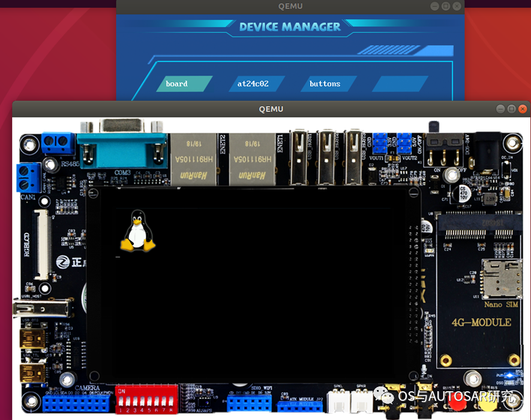
Task: Close the Device Manager QEMU window
Action: pyautogui.click(x=457, y=6)
